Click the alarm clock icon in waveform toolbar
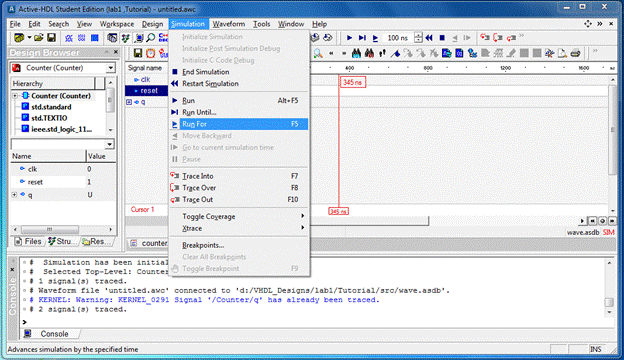The height and width of the screenshot is (360, 624). click(x=150, y=53)
